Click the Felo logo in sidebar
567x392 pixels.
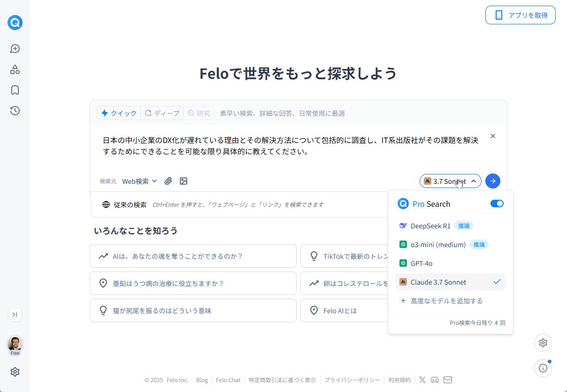[15, 23]
